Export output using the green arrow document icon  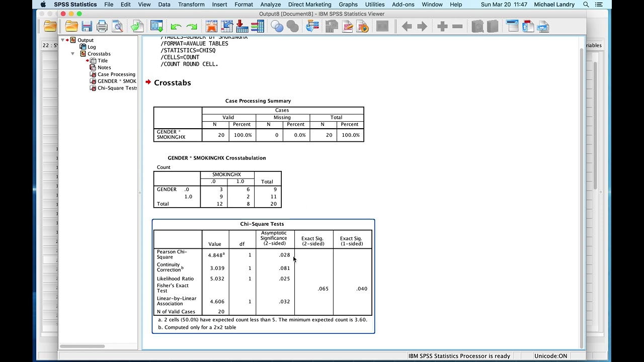[137, 26]
